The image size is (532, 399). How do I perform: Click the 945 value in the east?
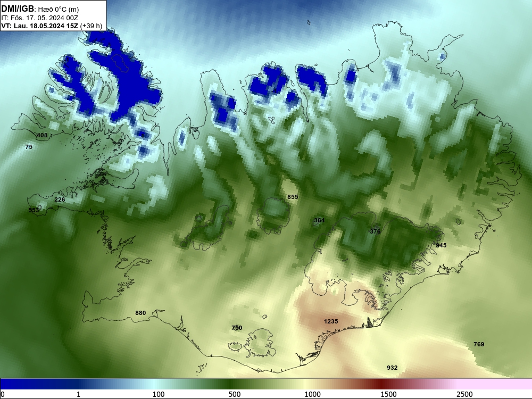pyautogui.click(x=441, y=245)
